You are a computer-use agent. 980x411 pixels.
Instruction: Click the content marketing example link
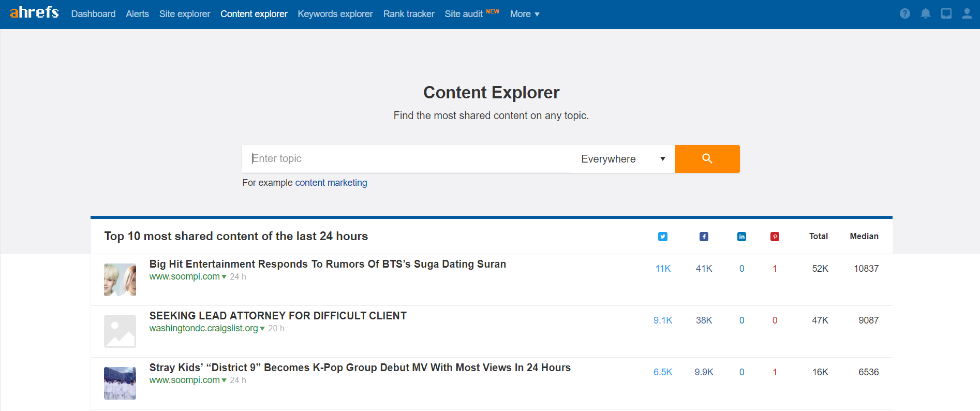tap(331, 183)
